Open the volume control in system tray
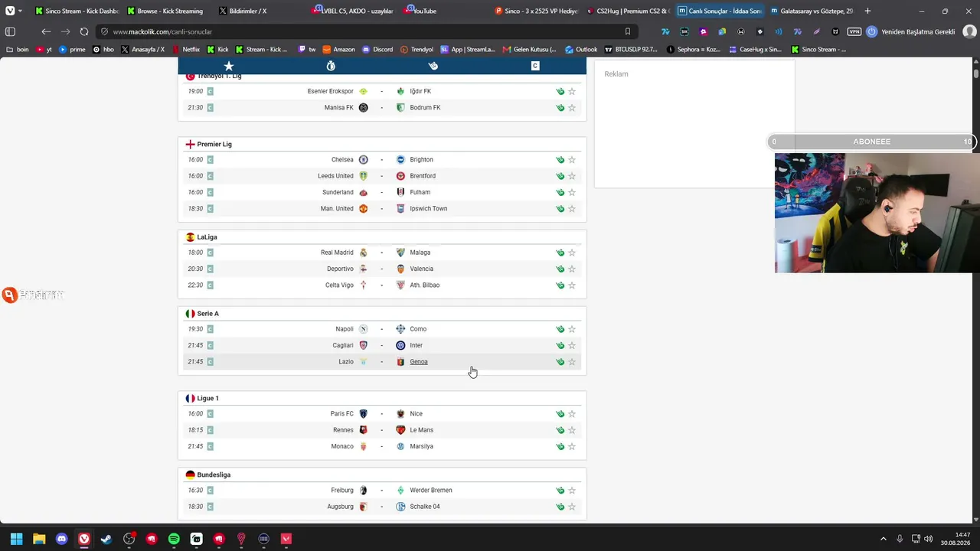The height and width of the screenshot is (551, 980). [x=928, y=539]
